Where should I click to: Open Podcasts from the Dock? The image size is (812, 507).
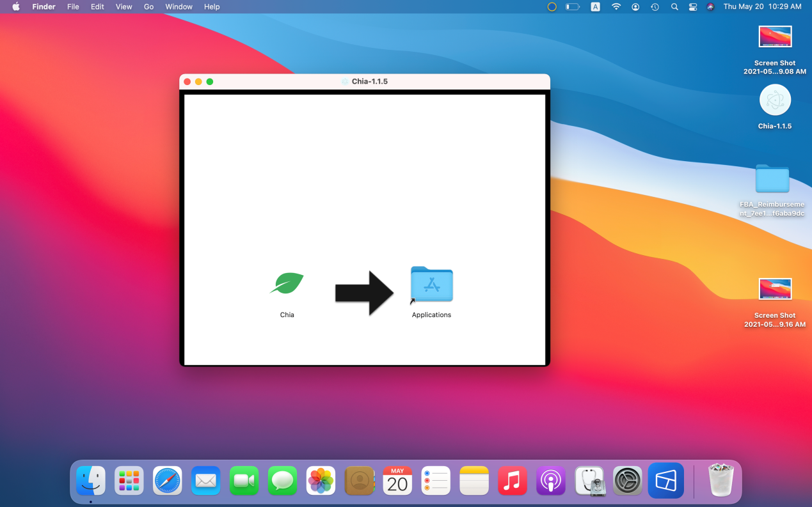click(551, 481)
